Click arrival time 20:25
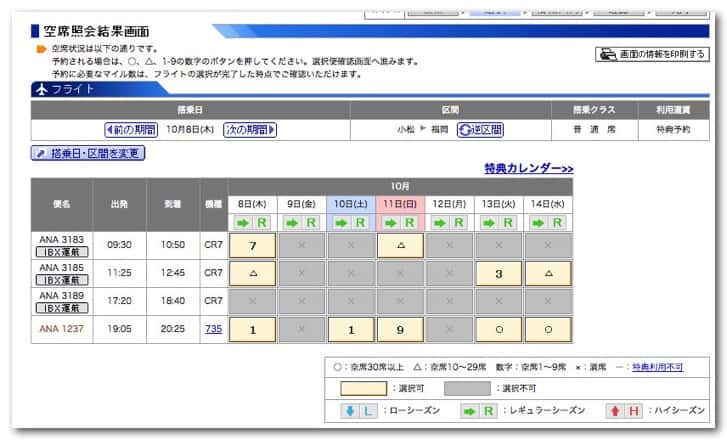Image resolution: width=727 pixels, height=440 pixels. [172, 329]
